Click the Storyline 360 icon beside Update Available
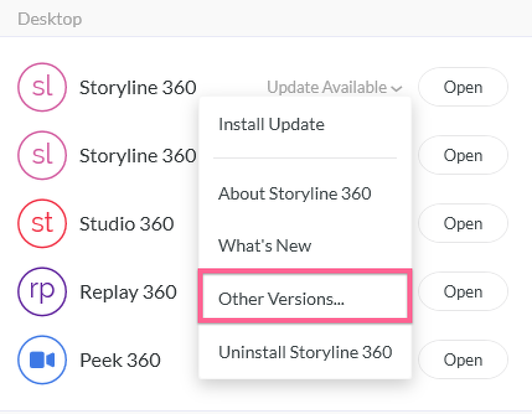The height and width of the screenshot is (414, 532). tap(42, 87)
